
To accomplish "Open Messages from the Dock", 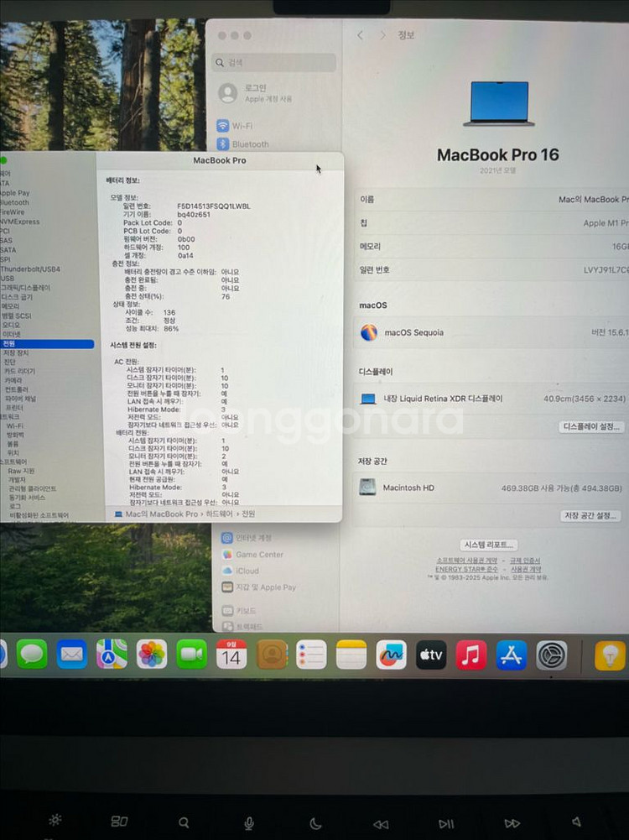I will point(32,654).
